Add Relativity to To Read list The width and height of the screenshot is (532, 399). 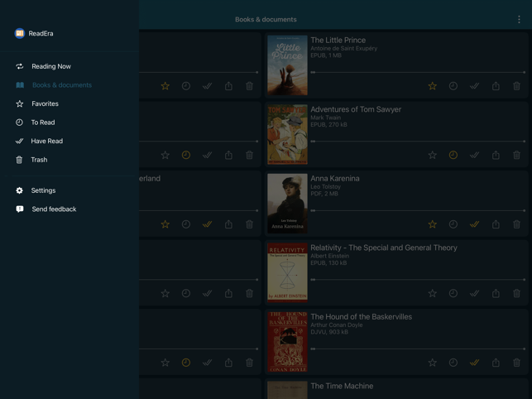[453, 293]
